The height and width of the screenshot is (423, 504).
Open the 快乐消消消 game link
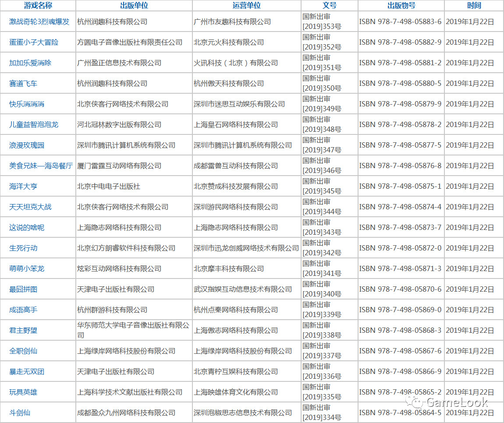[27, 104]
